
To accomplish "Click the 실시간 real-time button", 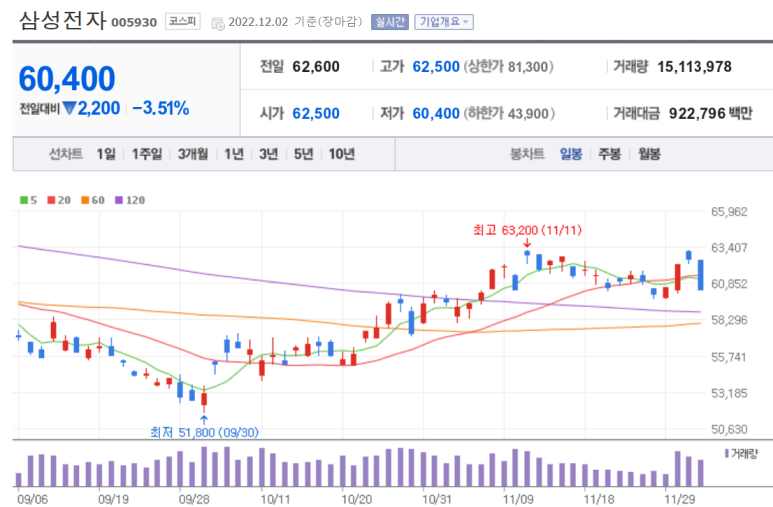I will [x=389, y=22].
